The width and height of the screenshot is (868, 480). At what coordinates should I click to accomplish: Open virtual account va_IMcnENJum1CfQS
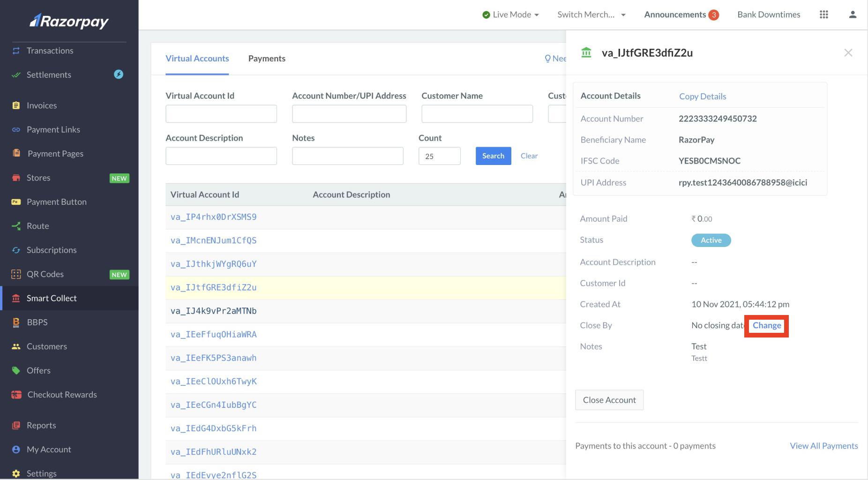213,240
